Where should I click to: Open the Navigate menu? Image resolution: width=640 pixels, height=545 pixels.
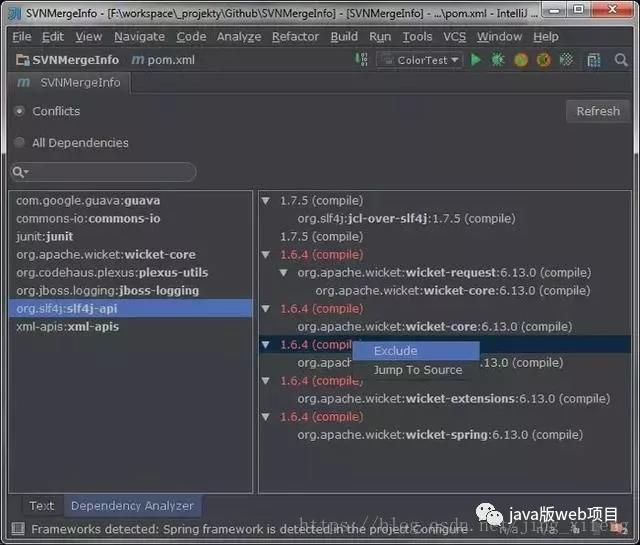[139, 37]
